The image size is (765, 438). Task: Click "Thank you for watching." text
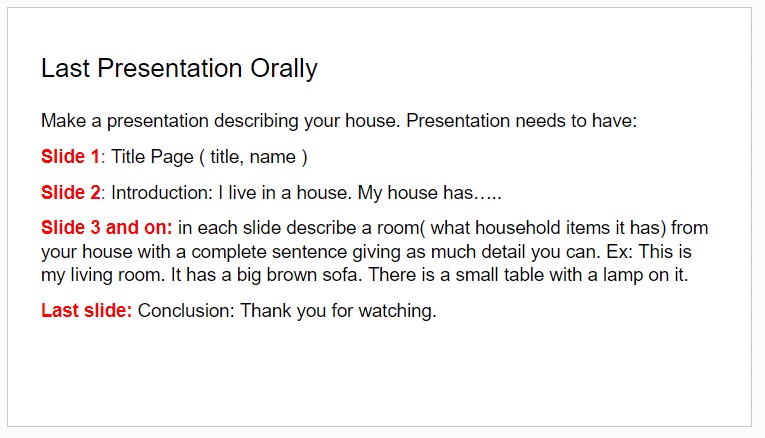click(x=338, y=310)
